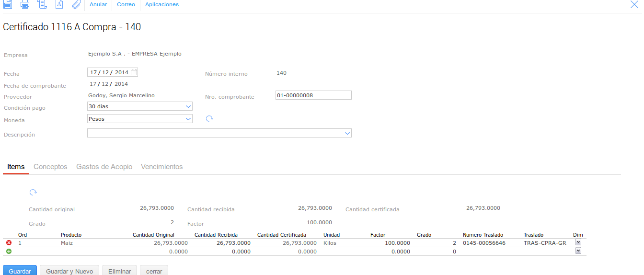
Task: Click refresh icon next to Moneda
Action: coord(209,118)
